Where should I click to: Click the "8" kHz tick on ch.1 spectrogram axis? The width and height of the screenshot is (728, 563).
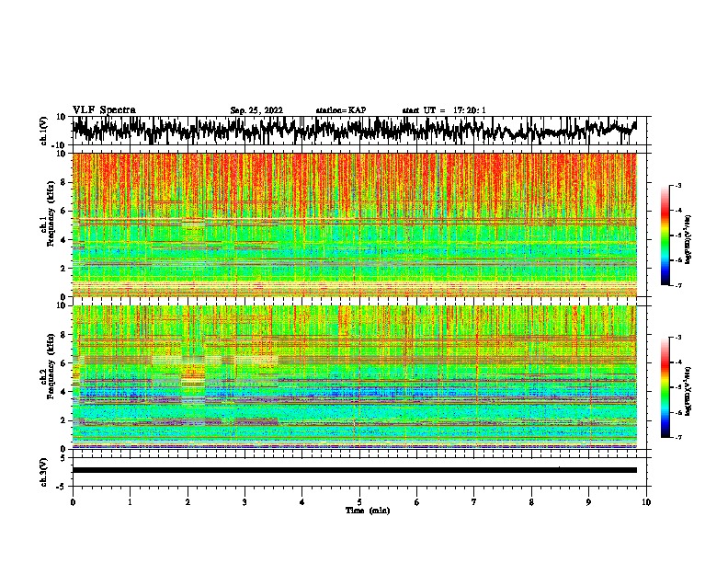point(64,182)
